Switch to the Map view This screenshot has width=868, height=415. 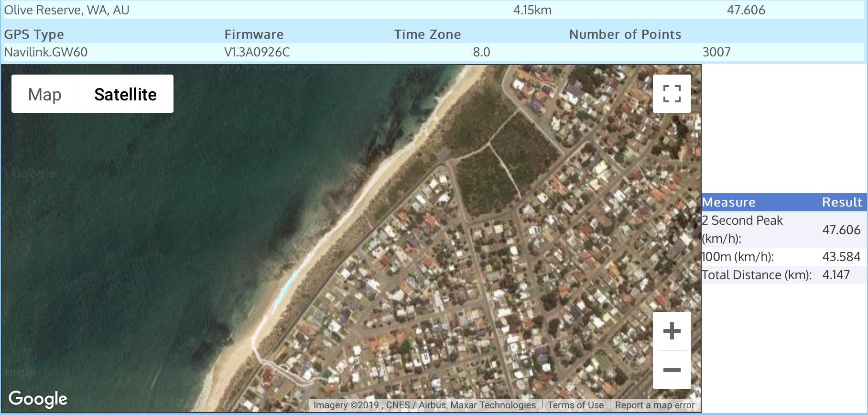(x=44, y=94)
